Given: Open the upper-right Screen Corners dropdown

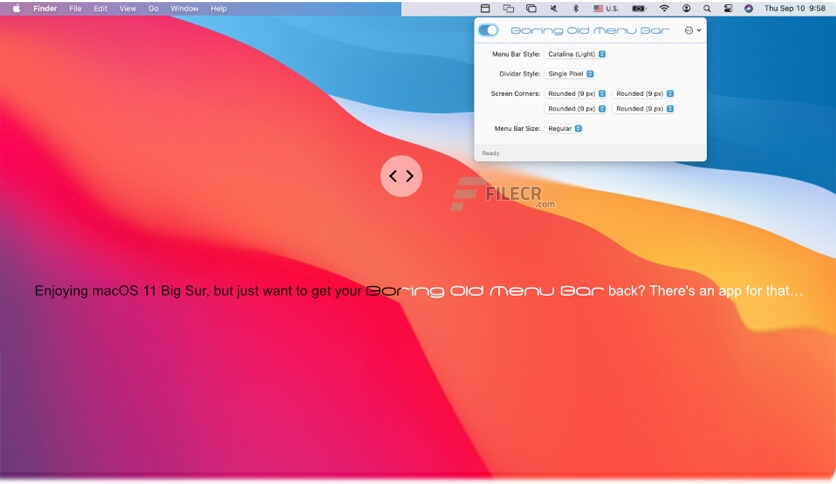Looking at the screenshot, I should tap(645, 93).
